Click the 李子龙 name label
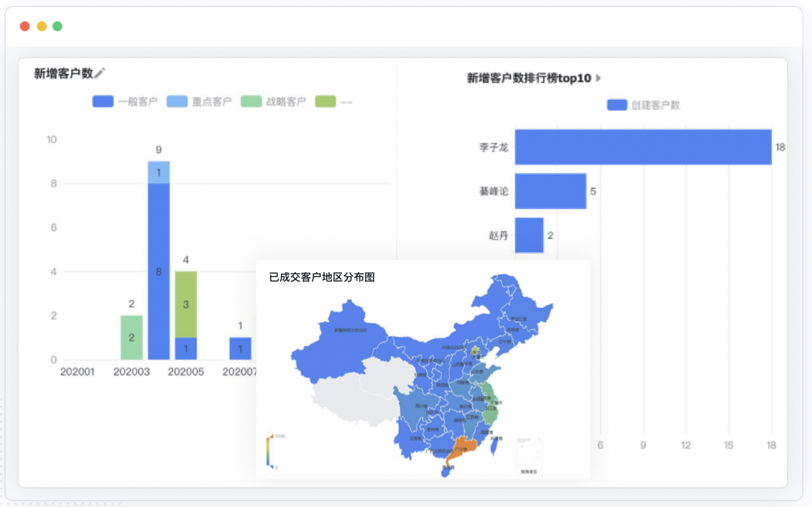The width and height of the screenshot is (812, 507). (x=494, y=147)
